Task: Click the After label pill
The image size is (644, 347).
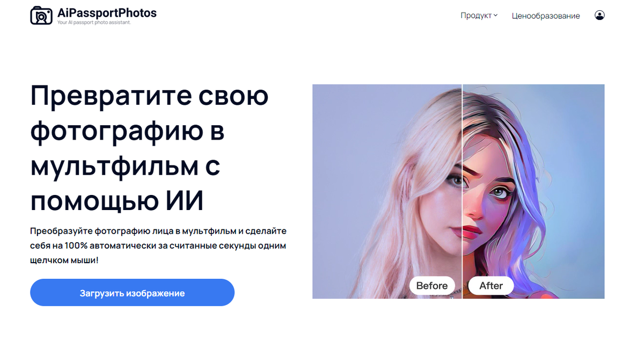Action: (491, 286)
